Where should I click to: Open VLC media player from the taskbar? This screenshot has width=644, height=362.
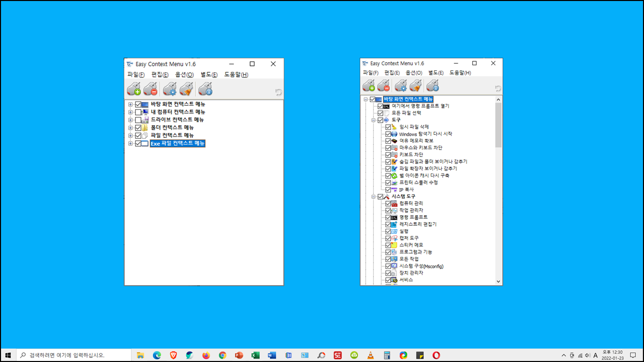(x=370, y=355)
